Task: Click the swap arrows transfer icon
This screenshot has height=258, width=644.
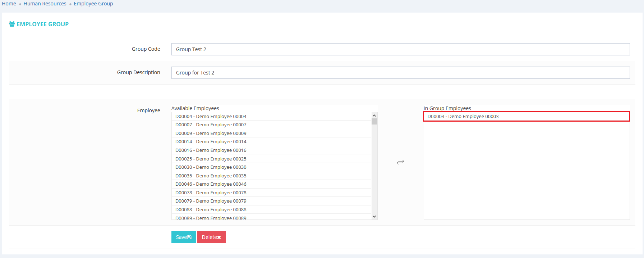Action: (x=400, y=162)
